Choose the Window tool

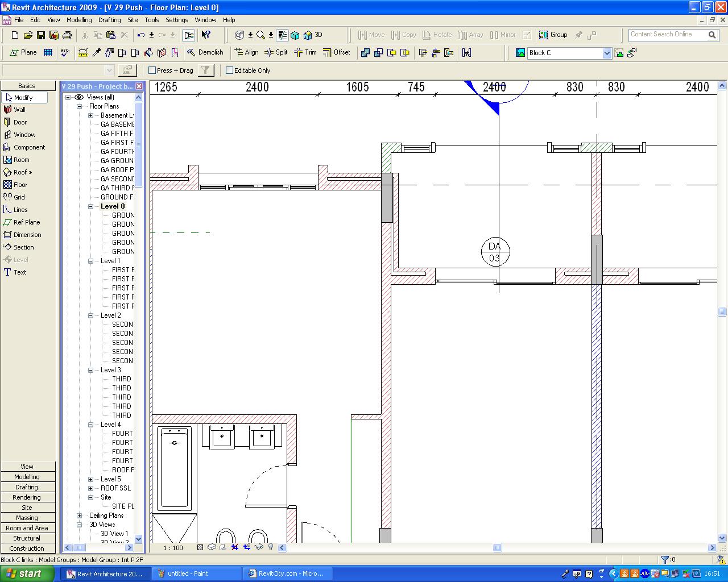pos(24,135)
